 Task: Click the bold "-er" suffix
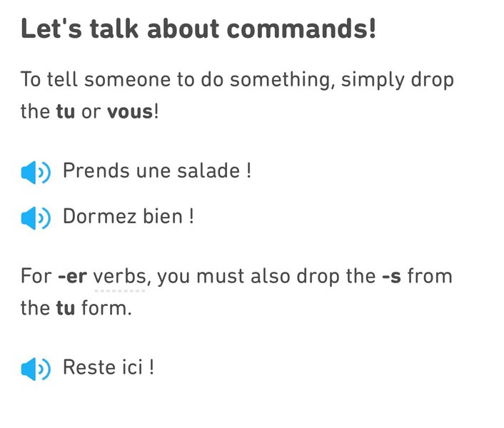pos(72,277)
